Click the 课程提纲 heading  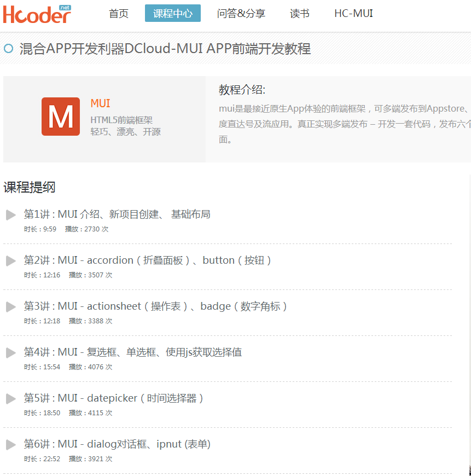30,187
